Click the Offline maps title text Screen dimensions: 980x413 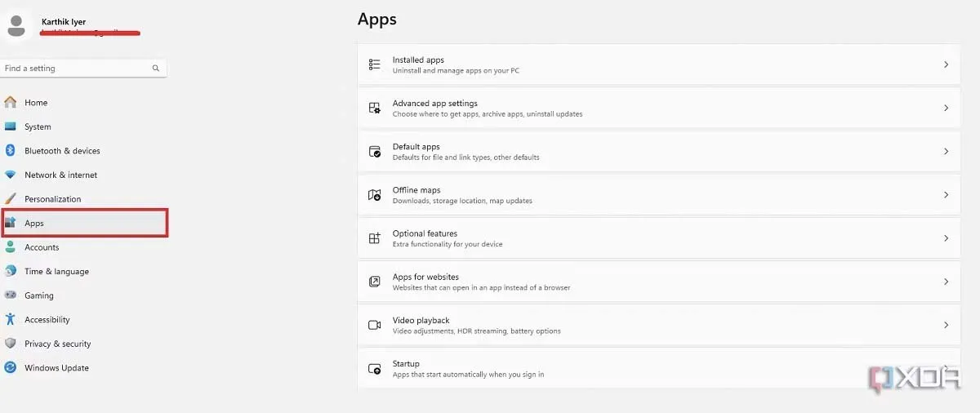pos(416,190)
